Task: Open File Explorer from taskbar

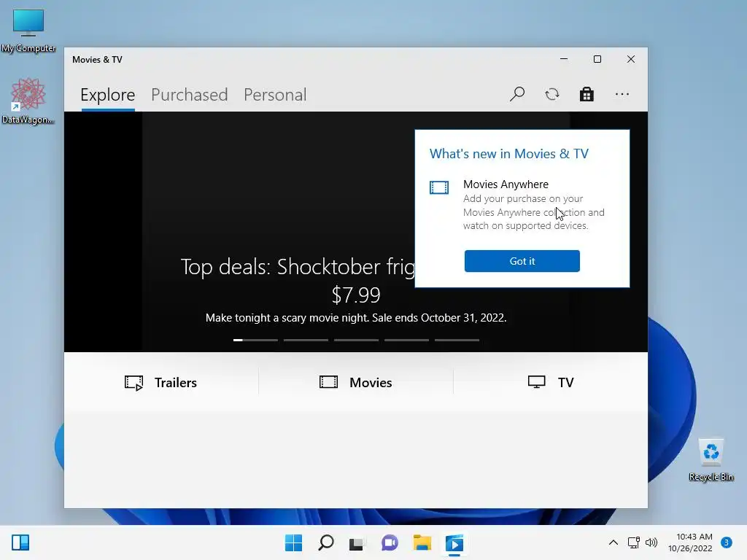Action: pyautogui.click(x=422, y=542)
